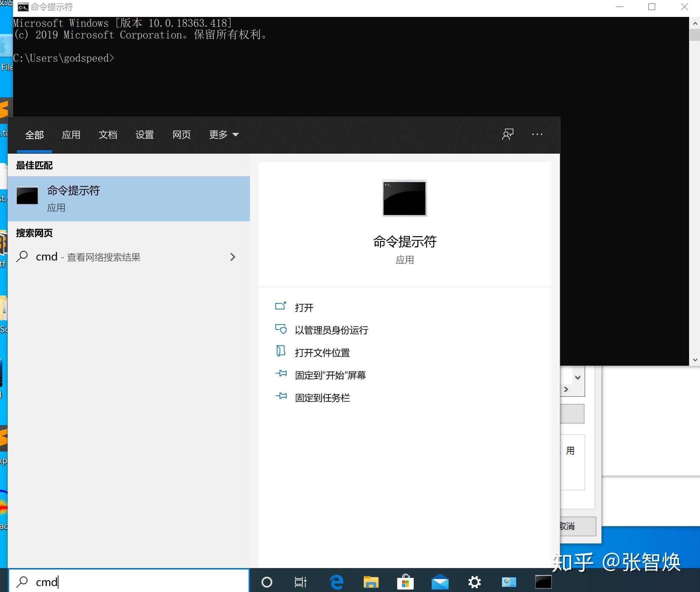Switch to the 文档 search tab

[108, 135]
